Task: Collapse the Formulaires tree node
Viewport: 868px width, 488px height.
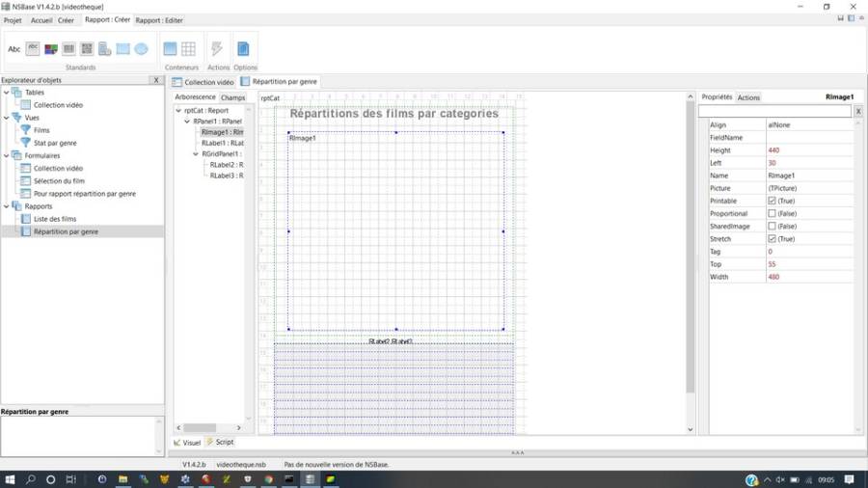Action: [7, 155]
